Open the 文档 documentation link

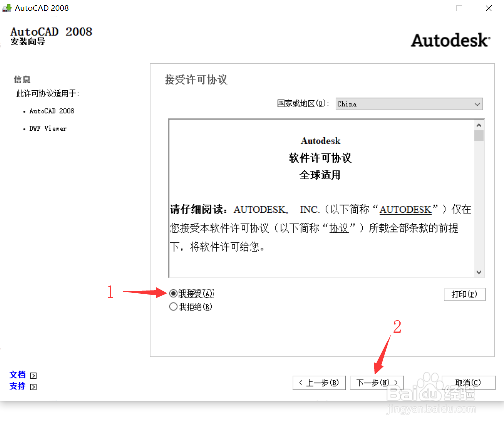coord(18,375)
